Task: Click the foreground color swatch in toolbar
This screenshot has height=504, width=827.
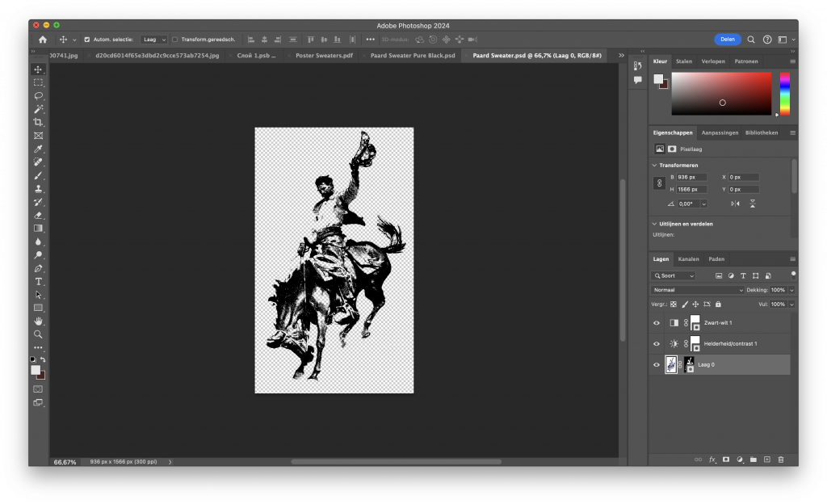Action: click(x=36, y=370)
